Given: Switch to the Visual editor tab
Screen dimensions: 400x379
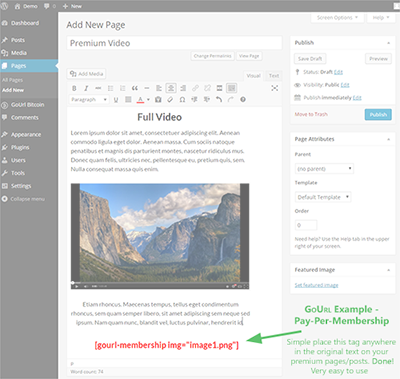Looking at the screenshot, I should [253, 76].
